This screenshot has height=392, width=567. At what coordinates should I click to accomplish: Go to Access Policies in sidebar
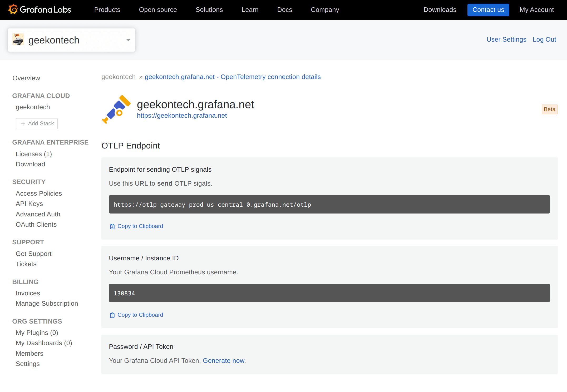point(39,193)
